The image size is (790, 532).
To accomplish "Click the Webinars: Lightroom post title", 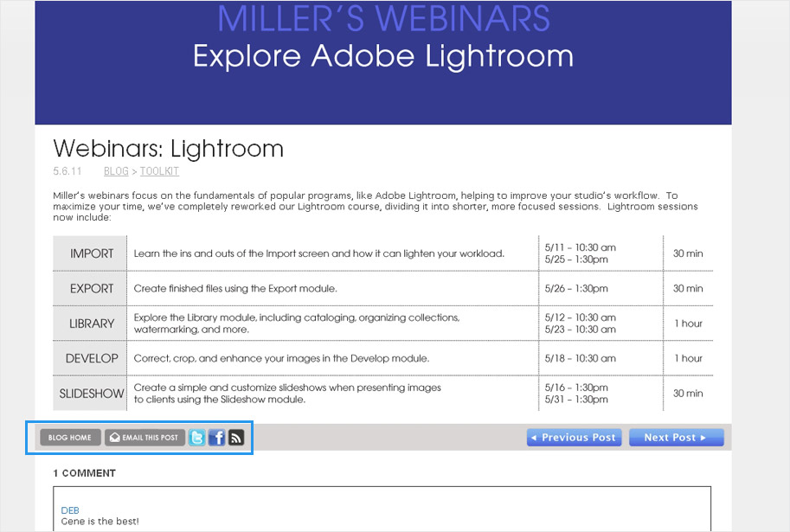I will 168,148.
